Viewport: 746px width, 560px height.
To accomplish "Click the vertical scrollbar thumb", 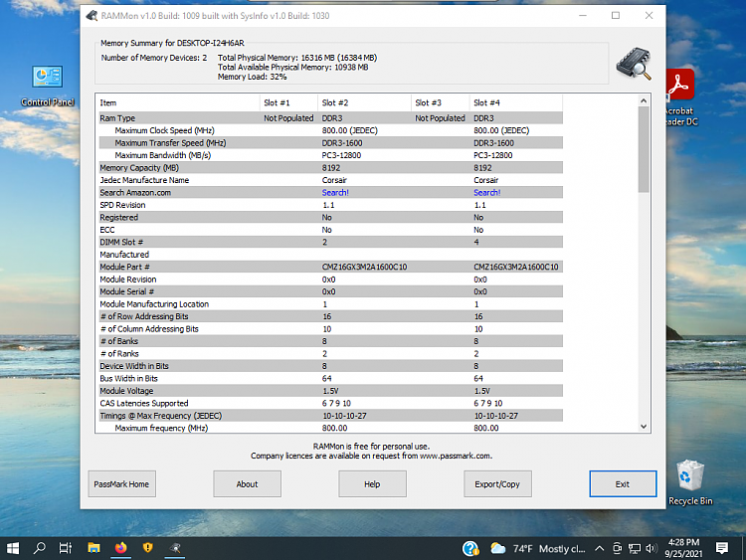I will coord(644,149).
